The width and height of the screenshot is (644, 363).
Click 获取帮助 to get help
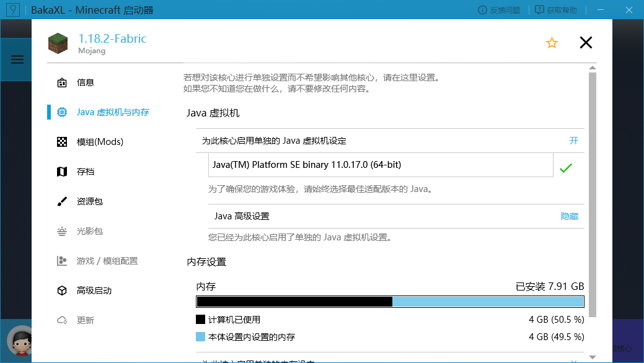[555, 10]
